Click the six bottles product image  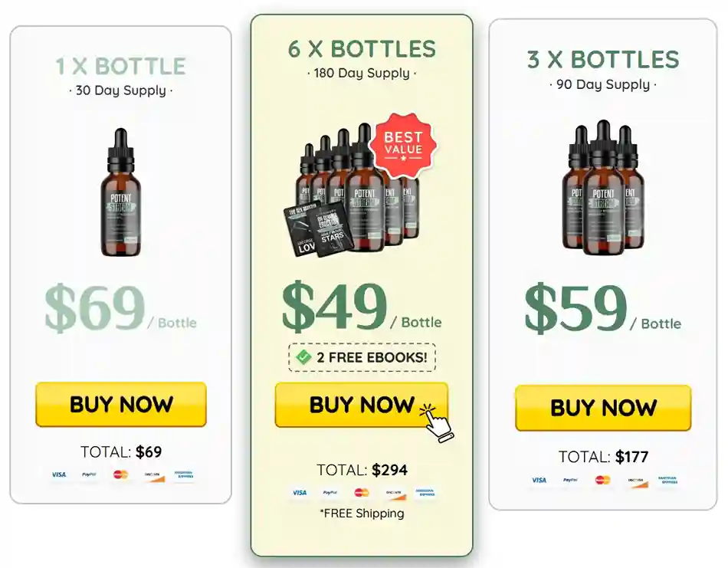click(360, 188)
